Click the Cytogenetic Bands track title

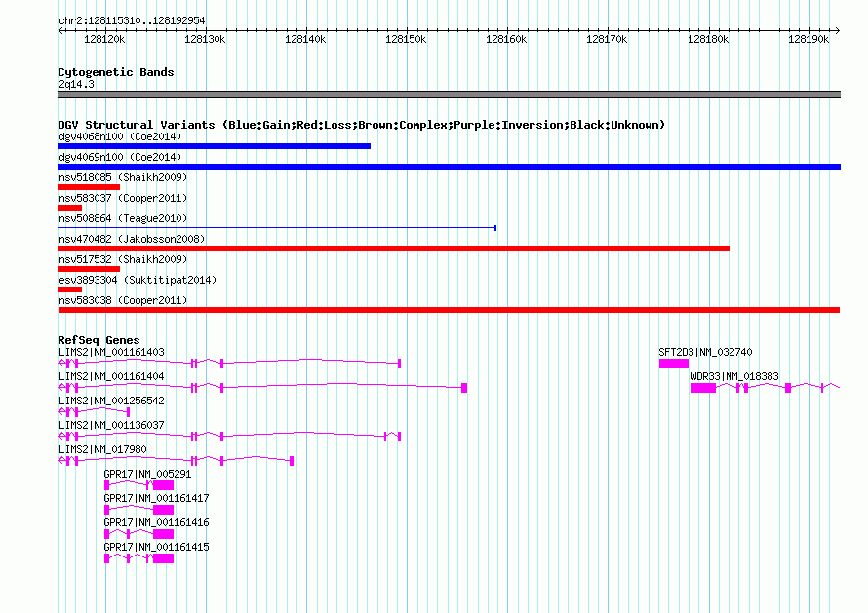point(116,72)
